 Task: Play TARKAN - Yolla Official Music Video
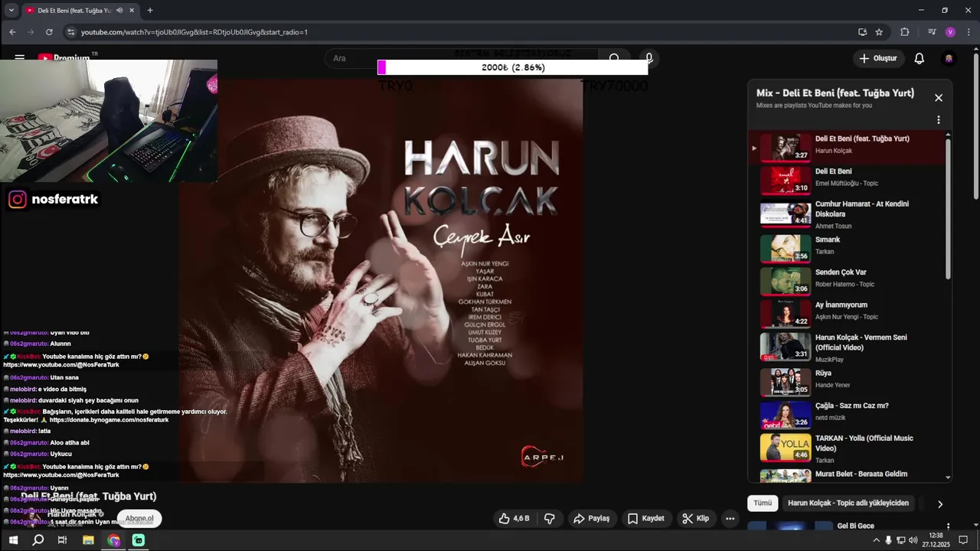pyautogui.click(x=848, y=448)
